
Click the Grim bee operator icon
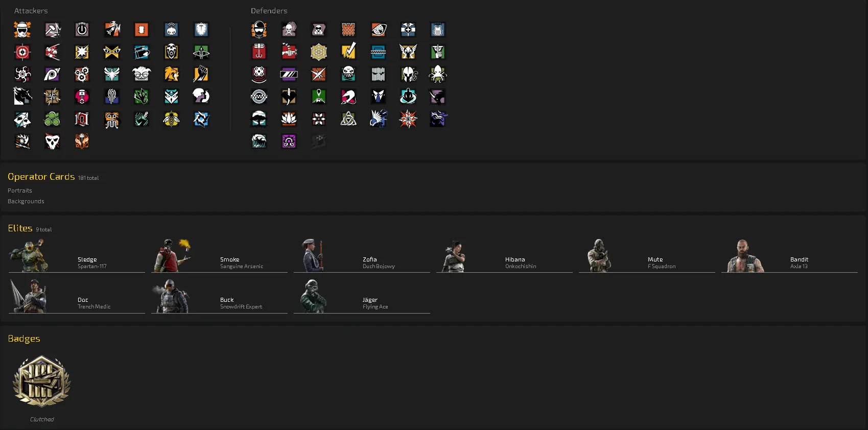point(171,119)
